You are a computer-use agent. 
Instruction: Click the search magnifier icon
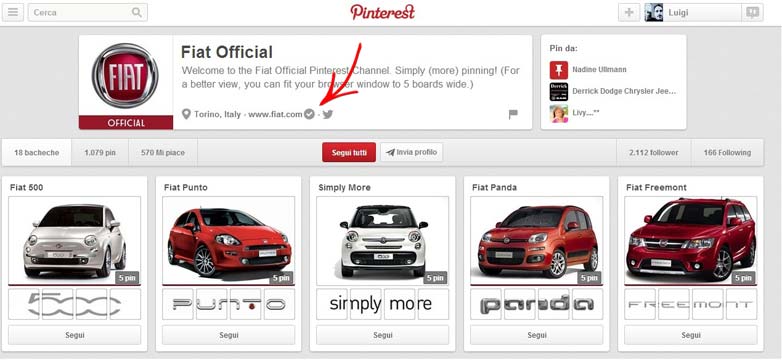click(x=137, y=12)
